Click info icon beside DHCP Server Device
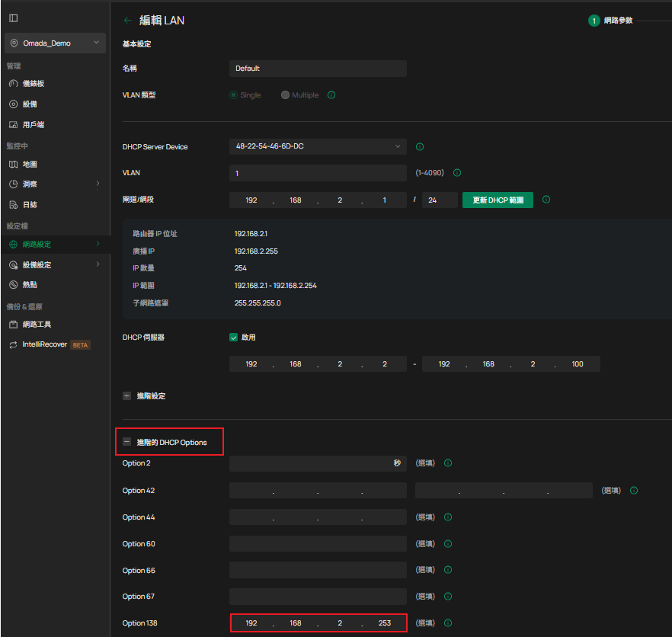Screen dimensions: 672x637 420,147
